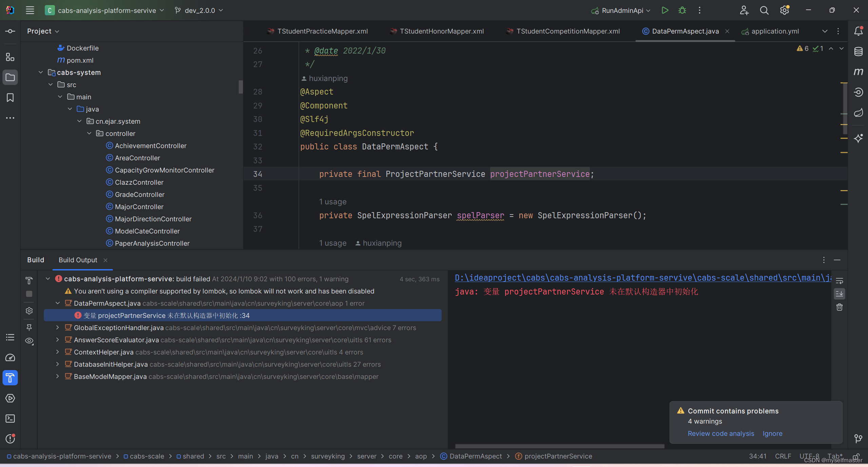The height and width of the screenshot is (467, 868).
Task: Open IDE settings gear in title bar
Action: [x=784, y=10]
